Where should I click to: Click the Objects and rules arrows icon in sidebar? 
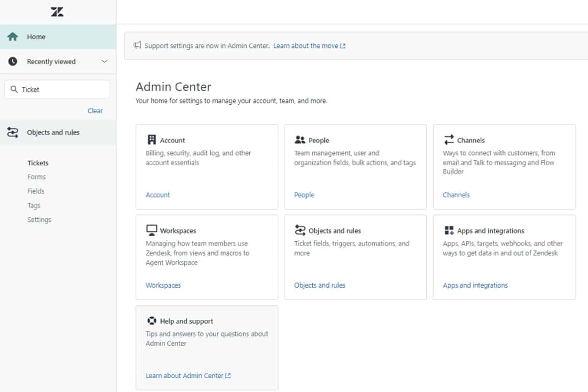pos(12,132)
